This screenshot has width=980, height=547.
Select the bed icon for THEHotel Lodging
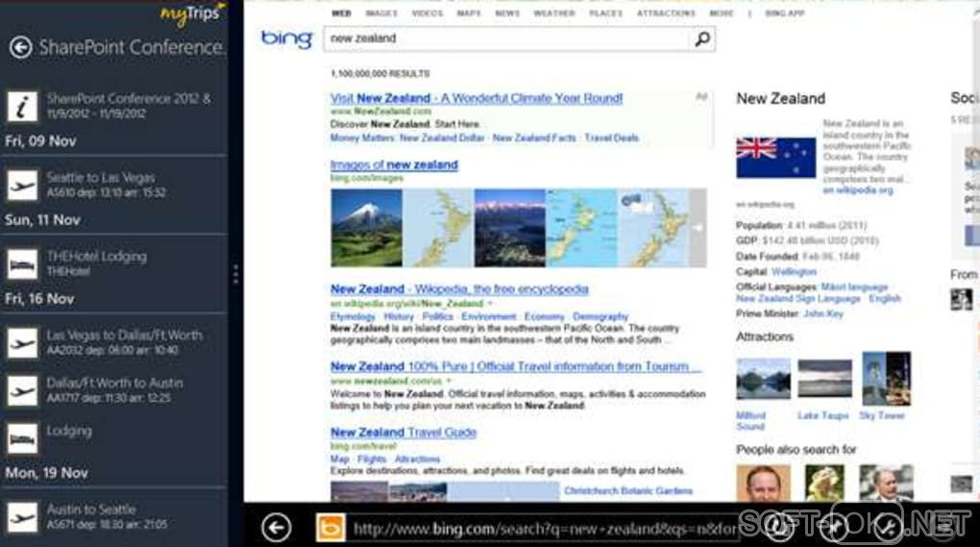click(22, 264)
